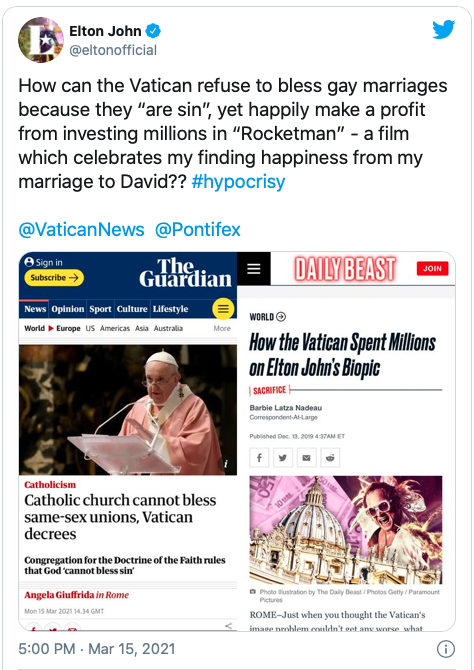Click the Guardian Subscribe button

[x=54, y=278]
